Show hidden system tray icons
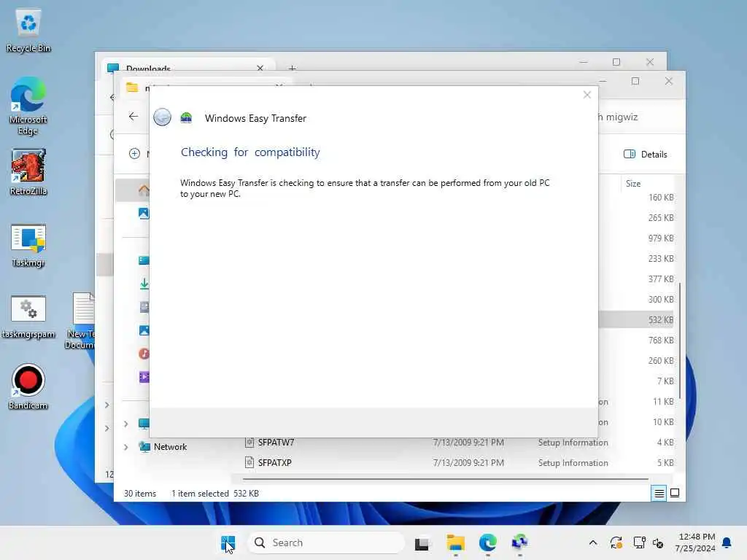 592,542
